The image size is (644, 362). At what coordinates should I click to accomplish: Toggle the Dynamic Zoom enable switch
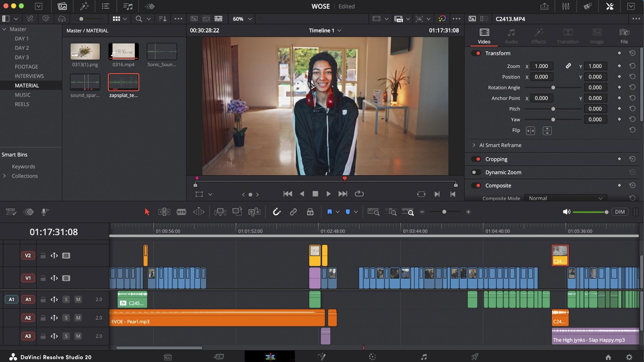click(x=476, y=172)
